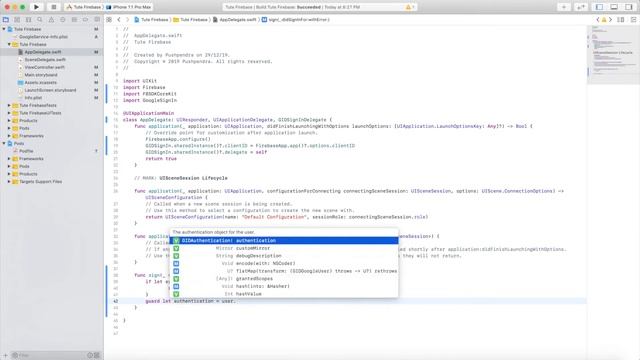Click the build status activity area
Viewport: 640px width, 360px height.
click(x=320, y=7)
